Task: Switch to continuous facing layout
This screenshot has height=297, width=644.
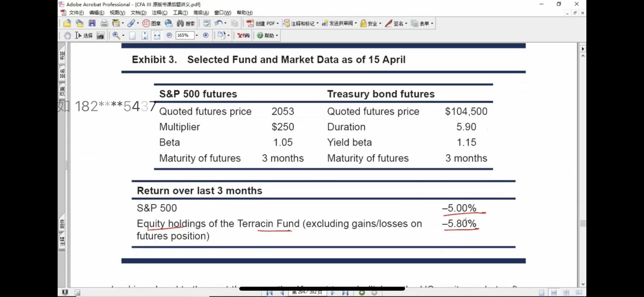Action: tap(566, 293)
